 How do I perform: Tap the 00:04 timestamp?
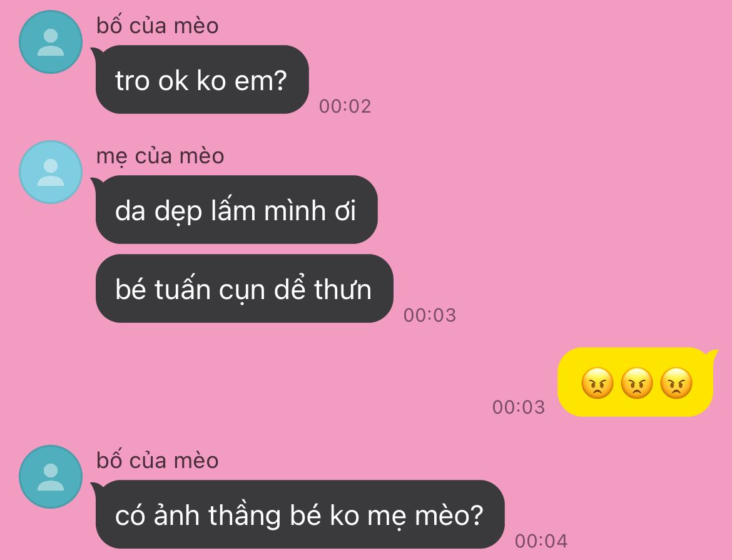tap(541, 541)
